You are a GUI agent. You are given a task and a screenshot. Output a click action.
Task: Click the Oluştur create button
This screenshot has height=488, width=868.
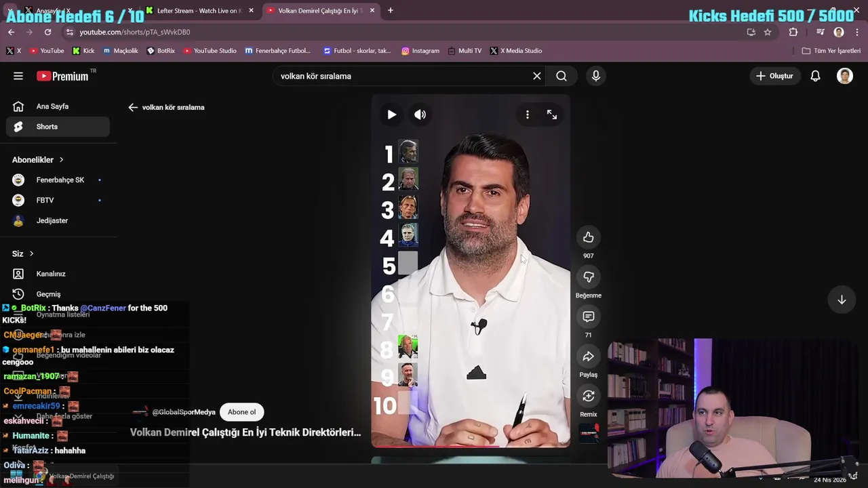point(774,76)
